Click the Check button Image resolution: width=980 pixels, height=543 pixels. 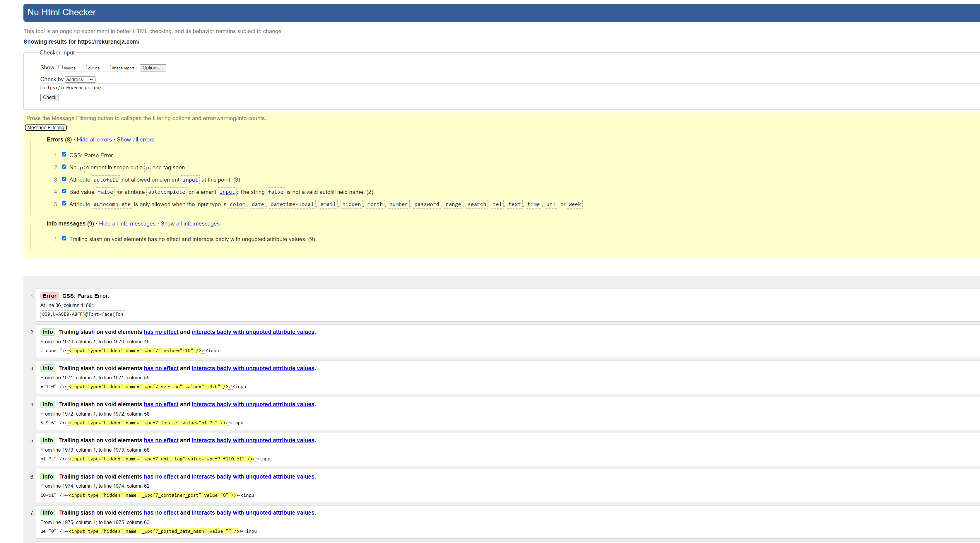pyautogui.click(x=49, y=98)
